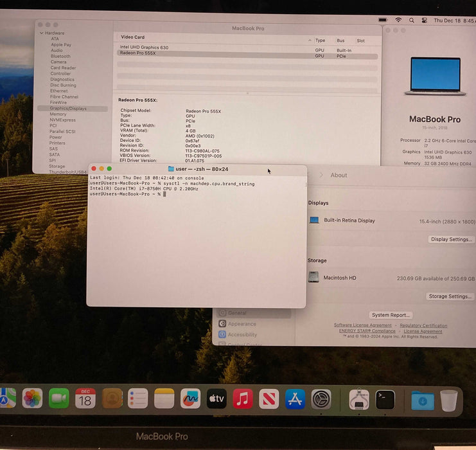Toggle Video Card column sort arrow
Screen dimensions: 476x450
coord(310,40)
